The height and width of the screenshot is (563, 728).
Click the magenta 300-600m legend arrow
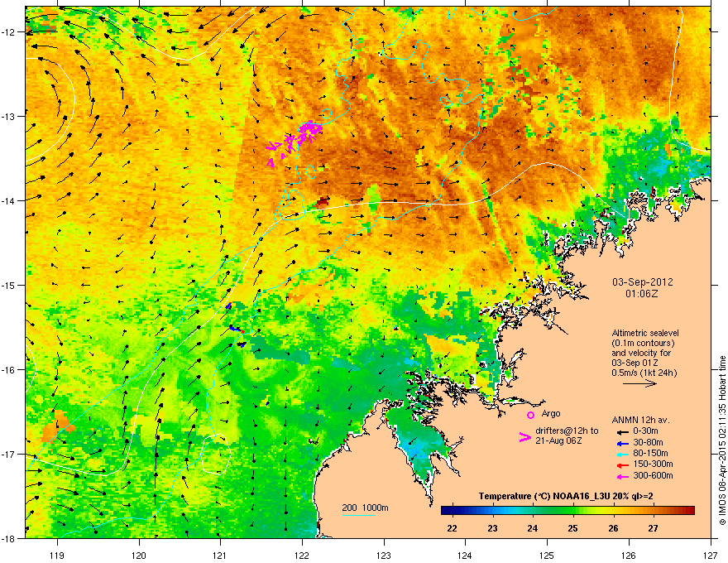pyautogui.click(x=623, y=477)
